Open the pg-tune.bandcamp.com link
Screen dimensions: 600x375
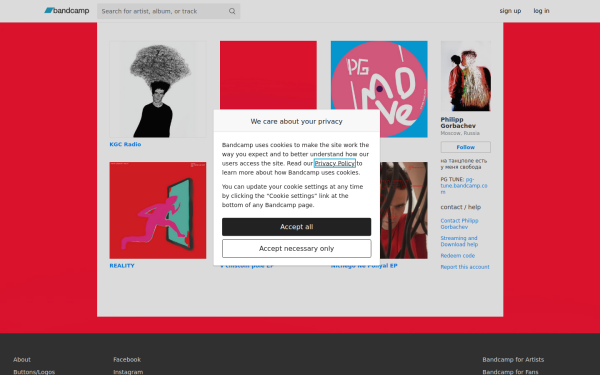(464, 186)
